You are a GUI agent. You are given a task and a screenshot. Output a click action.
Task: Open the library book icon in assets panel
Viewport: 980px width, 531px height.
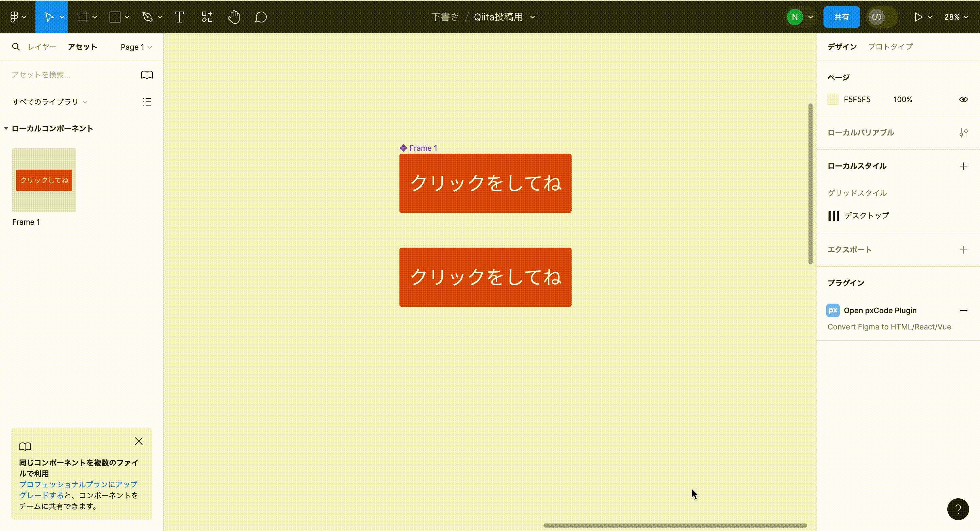tap(147, 75)
